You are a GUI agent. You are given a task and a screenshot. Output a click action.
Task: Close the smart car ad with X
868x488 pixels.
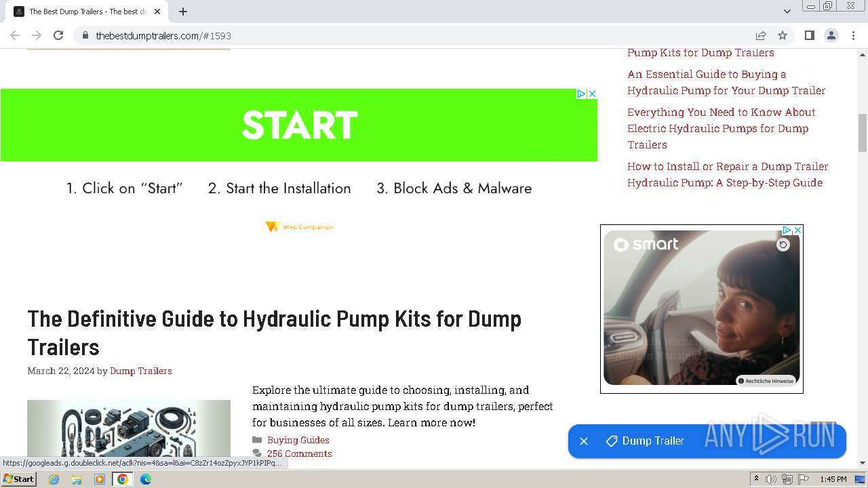798,230
